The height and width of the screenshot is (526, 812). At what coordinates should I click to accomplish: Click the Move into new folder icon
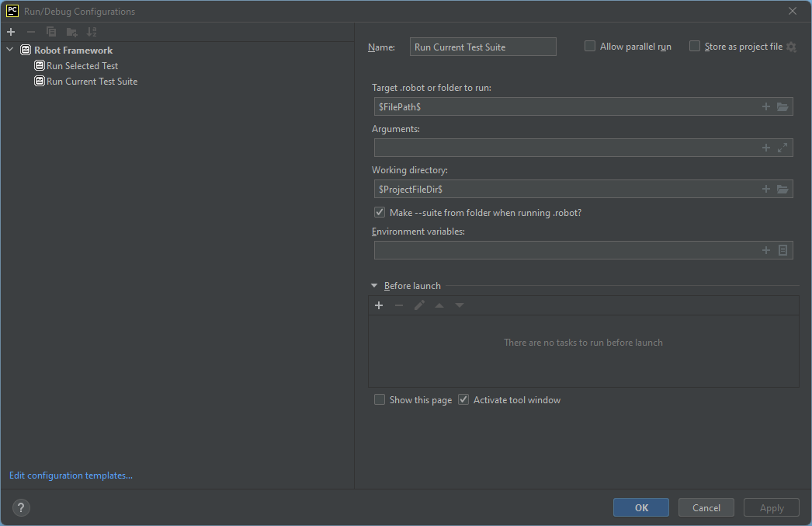pos(71,32)
